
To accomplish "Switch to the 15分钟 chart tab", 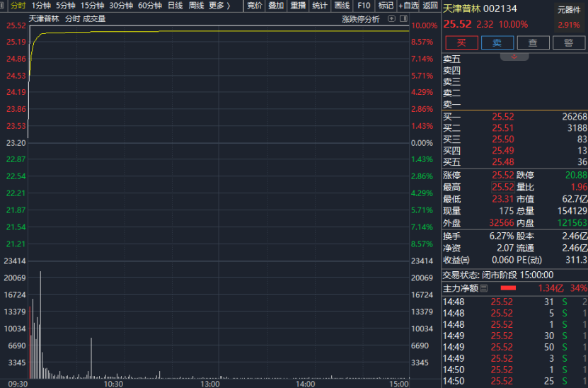I will (92, 6).
